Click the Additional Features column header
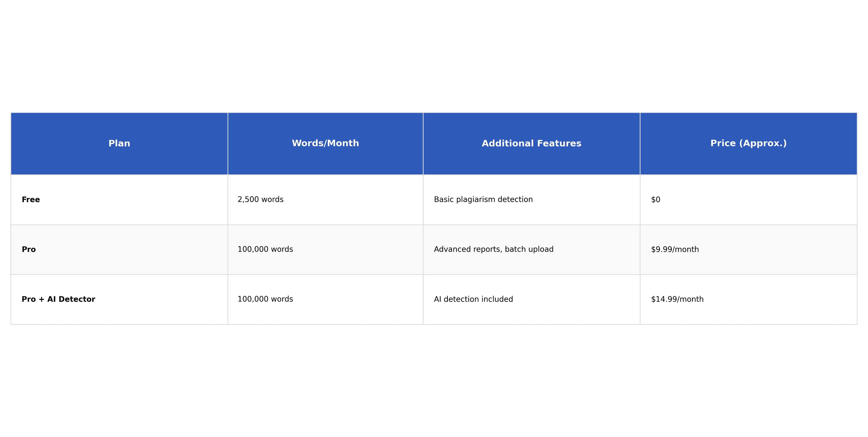868x437 pixels. point(531,143)
